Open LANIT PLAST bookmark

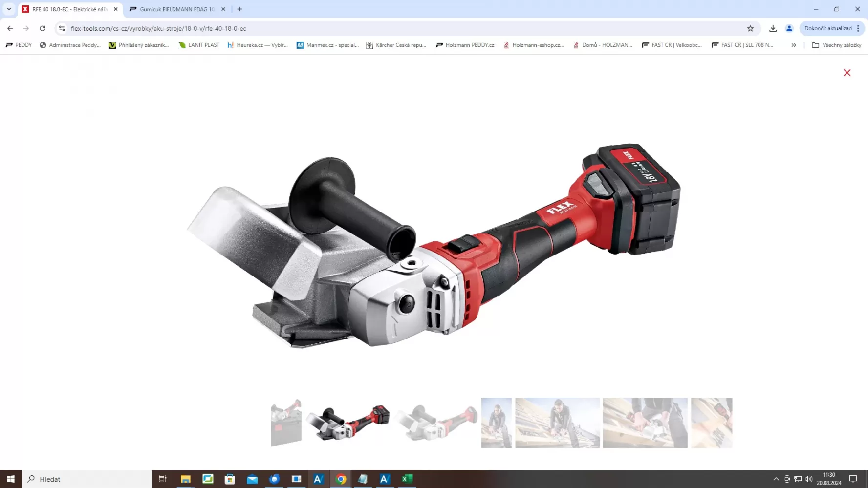(x=199, y=45)
